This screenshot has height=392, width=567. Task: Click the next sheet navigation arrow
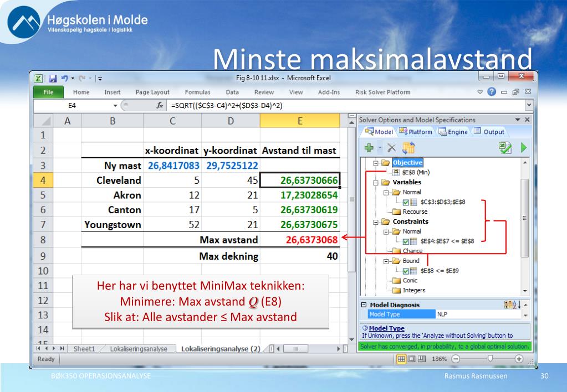pyautogui.click(x=54, y=349)
